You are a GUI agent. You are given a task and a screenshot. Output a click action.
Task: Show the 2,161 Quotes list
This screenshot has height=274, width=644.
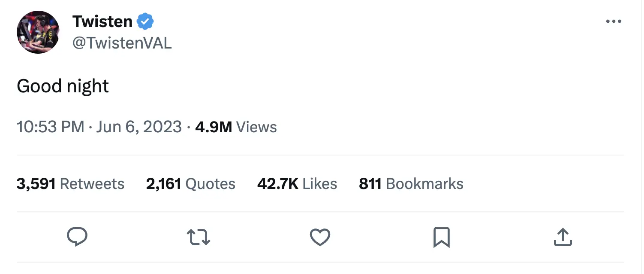[190, 184]
